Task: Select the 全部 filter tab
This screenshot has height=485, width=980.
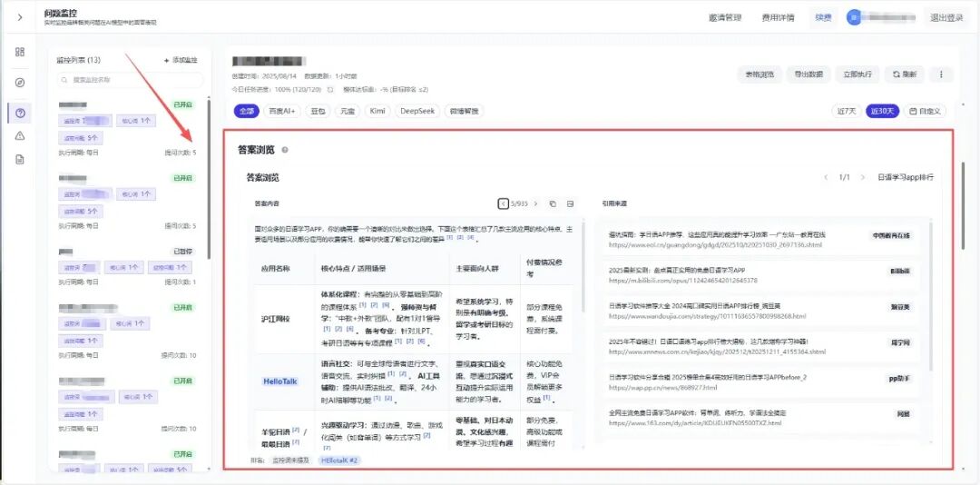Action: pyautogui.click(x=246, y=111)
